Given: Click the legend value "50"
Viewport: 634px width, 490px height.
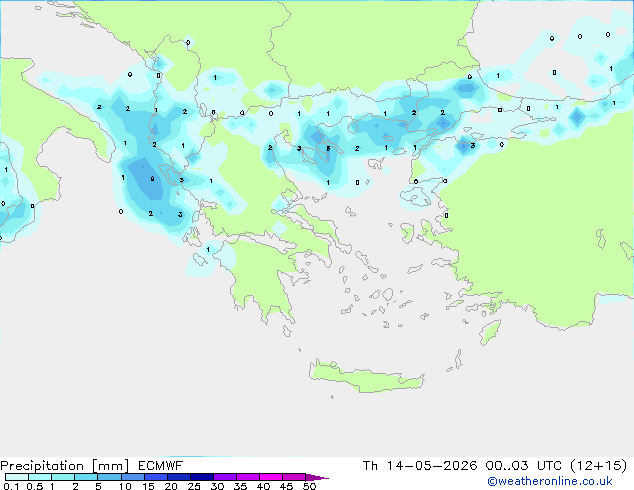Looking at the screenshot, I should pos(309,486).
